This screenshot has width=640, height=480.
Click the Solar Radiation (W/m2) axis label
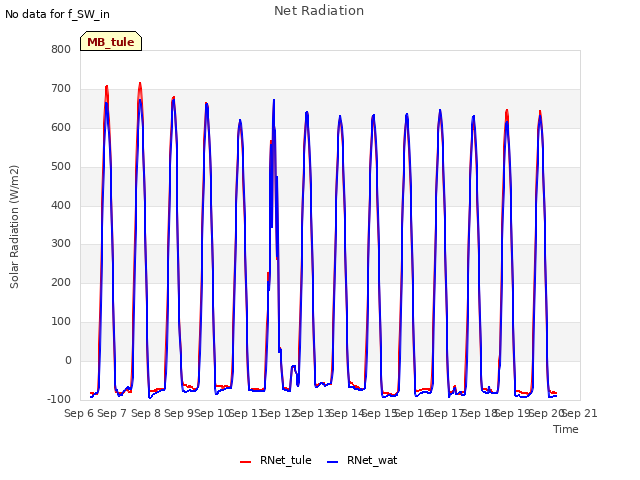point(14,227)
